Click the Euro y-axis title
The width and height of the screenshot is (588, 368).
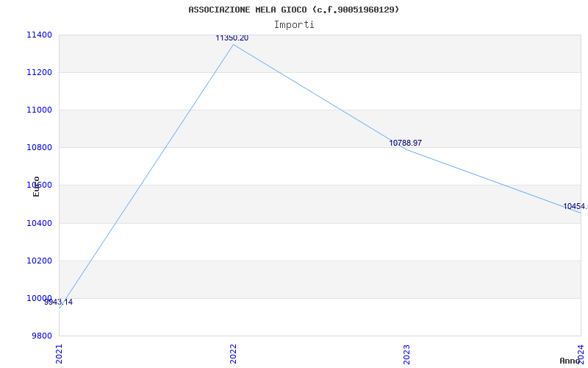tap(36, 186)
